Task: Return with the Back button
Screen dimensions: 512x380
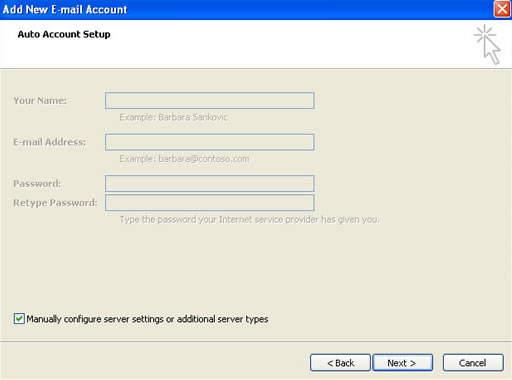Action: coord(340,362)
